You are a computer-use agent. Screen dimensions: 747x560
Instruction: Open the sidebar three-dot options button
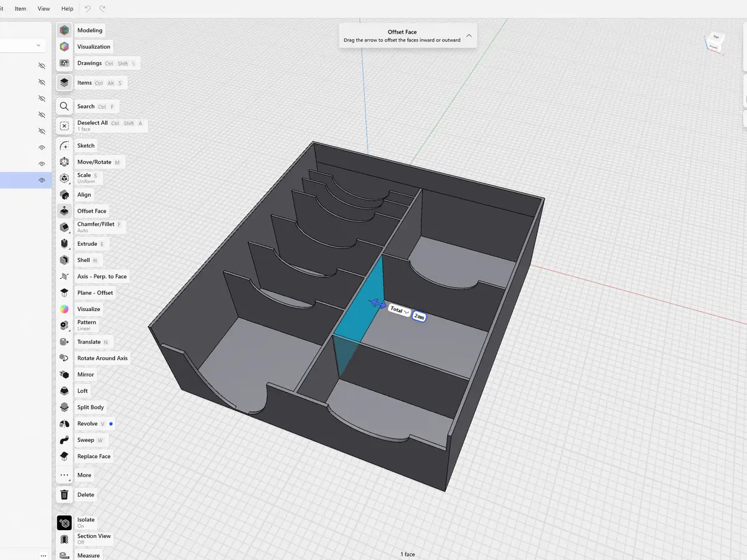coord(43,555)
